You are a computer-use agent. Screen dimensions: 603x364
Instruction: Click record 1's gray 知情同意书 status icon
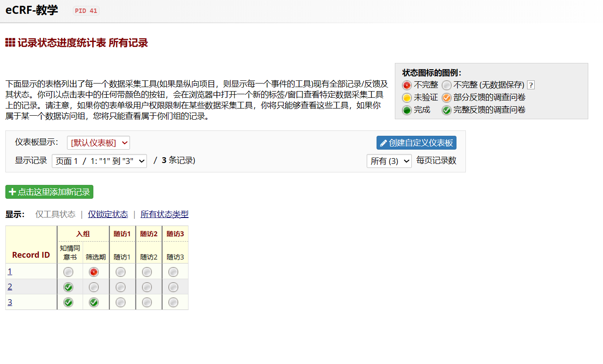tap(69, 272)
